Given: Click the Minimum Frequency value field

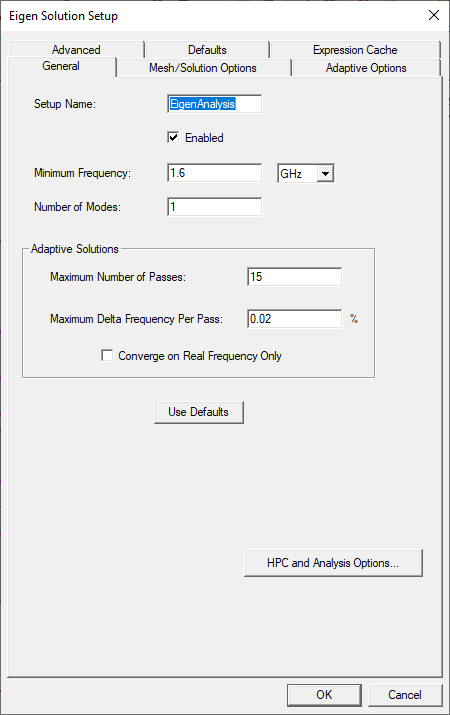Looking at the screenshot, I should coord(215,173).
